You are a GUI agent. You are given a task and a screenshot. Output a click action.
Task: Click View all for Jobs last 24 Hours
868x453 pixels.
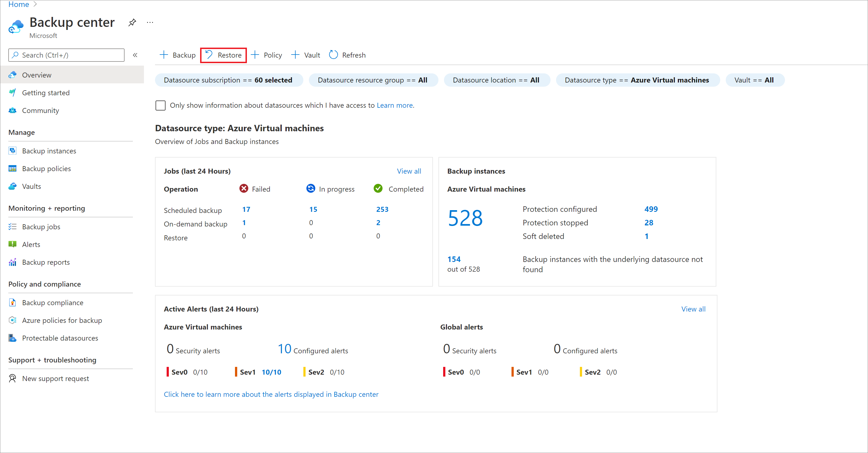(409, 171)
